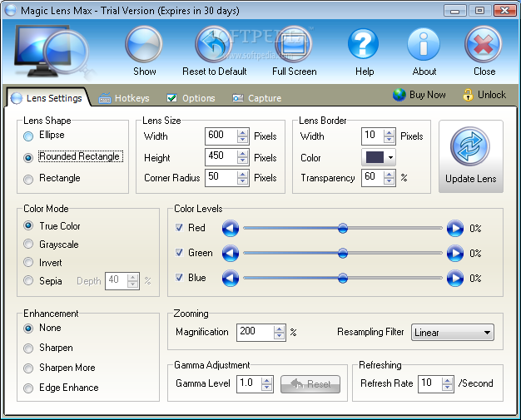The image size is (521, 420).
Task: Click the Corner Radius spinner arrows
Action: pos(242,178)
